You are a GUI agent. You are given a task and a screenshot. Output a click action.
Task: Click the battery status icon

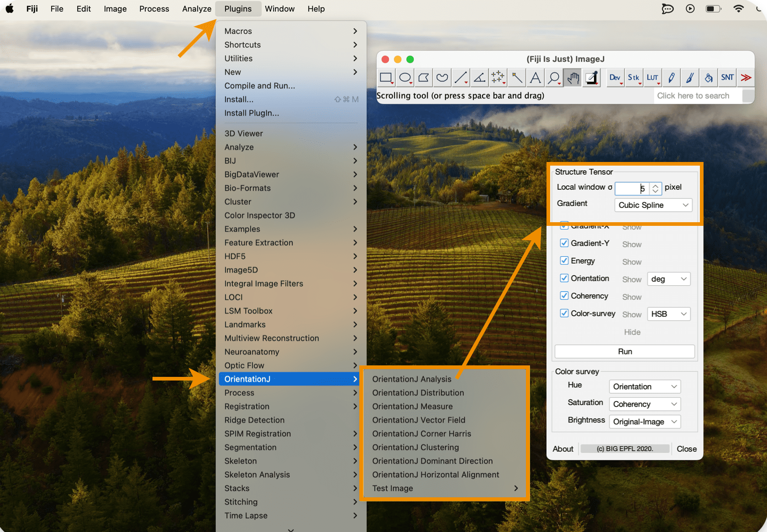(714, 9)
